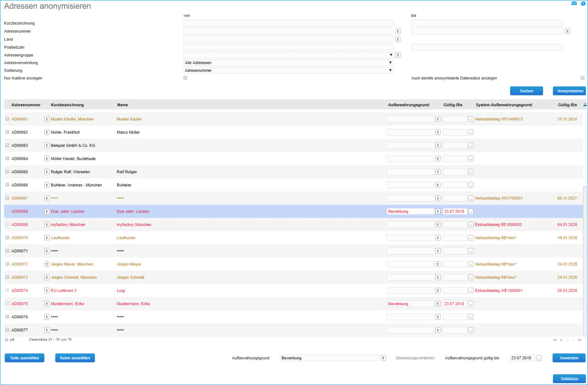Expand the Sortierung dropdown

[x=288, y=70]
